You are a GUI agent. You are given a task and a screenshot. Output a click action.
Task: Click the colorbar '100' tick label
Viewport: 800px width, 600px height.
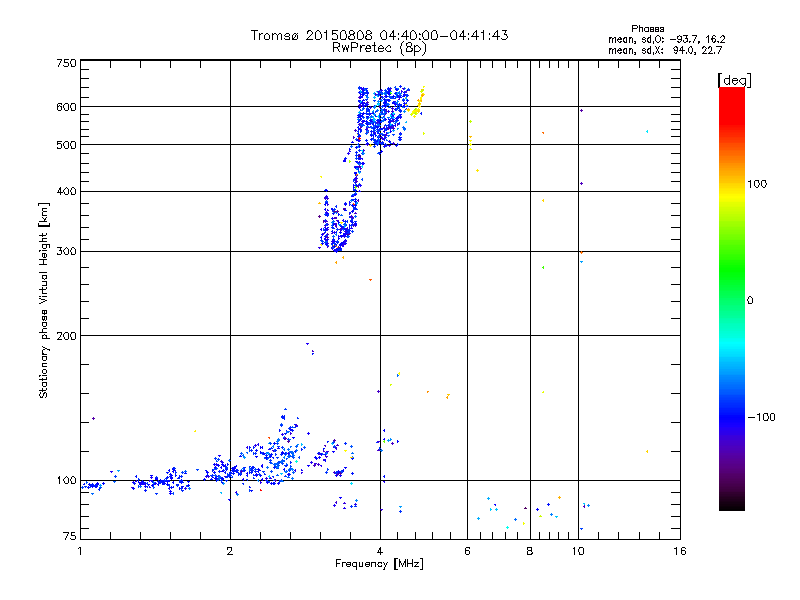[757, 184]
